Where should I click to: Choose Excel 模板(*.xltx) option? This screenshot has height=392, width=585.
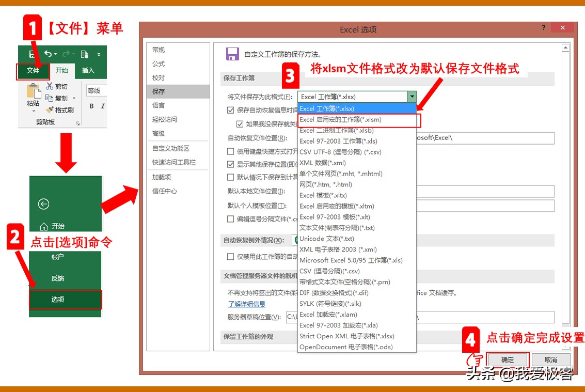click(x=357, y=195)
